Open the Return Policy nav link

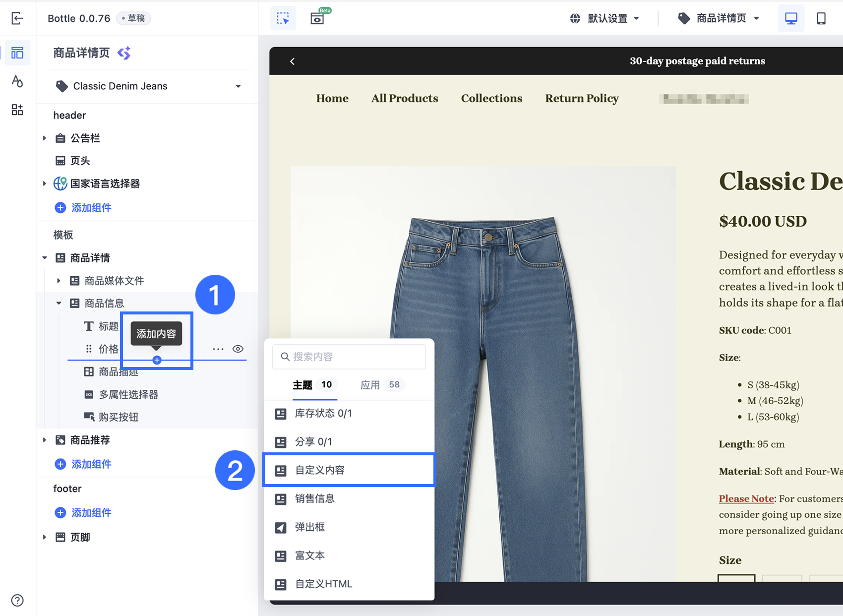point(582,98)
